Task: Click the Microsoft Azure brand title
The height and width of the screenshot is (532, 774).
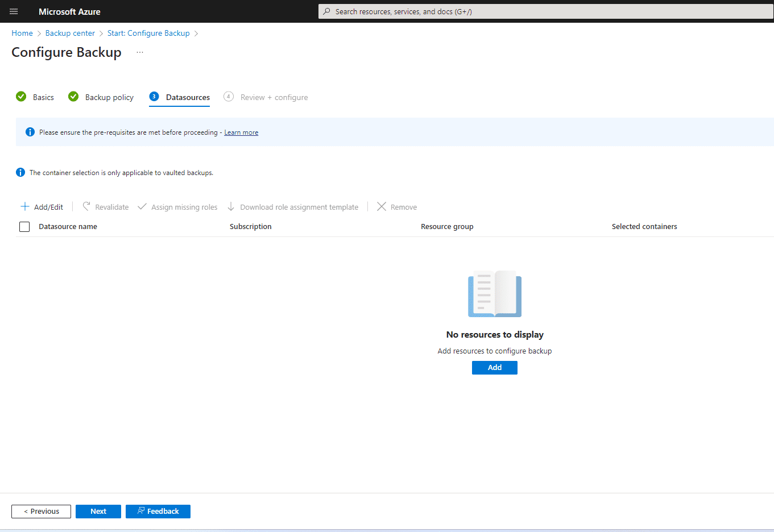Action: pos(69,11)
